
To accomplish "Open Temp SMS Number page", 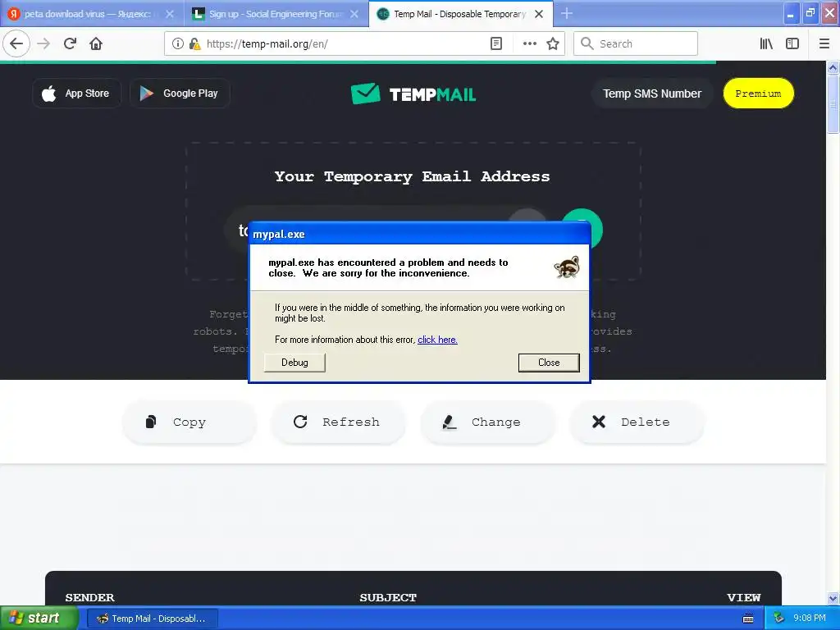I will coord(652,94).
